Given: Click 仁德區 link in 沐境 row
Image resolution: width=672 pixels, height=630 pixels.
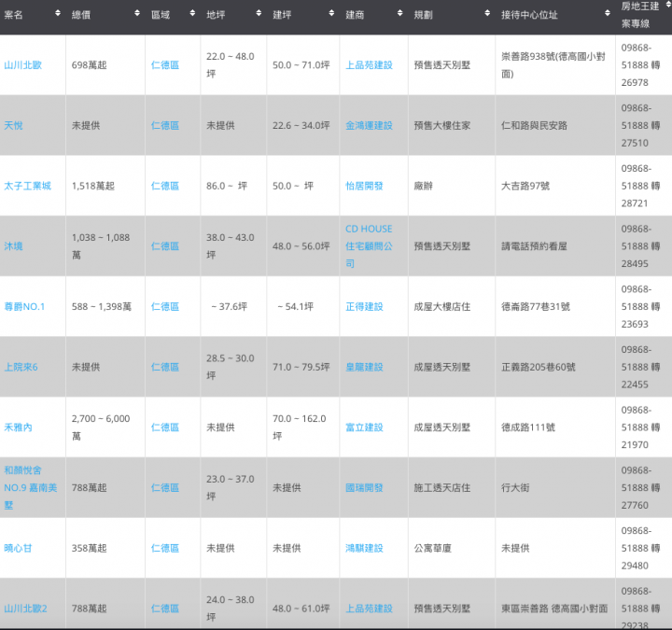Looking at the screenshot, I should [x=165, y=246].
